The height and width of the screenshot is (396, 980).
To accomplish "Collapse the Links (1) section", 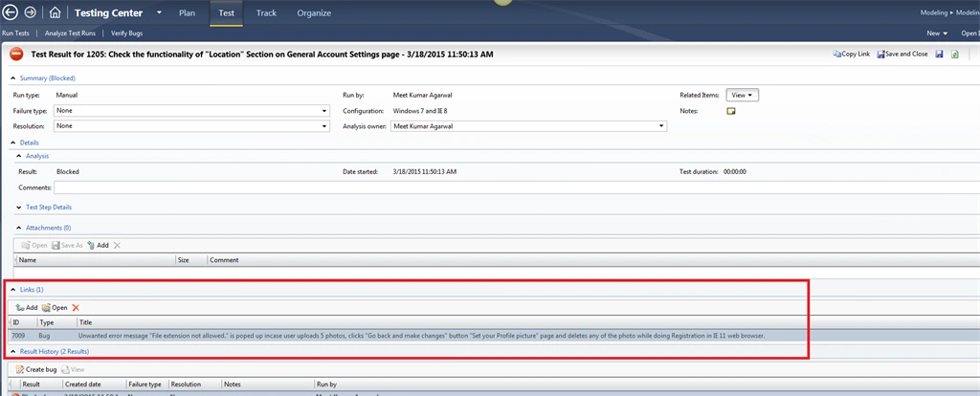I will pyautogui.click(x=13, y=290).
